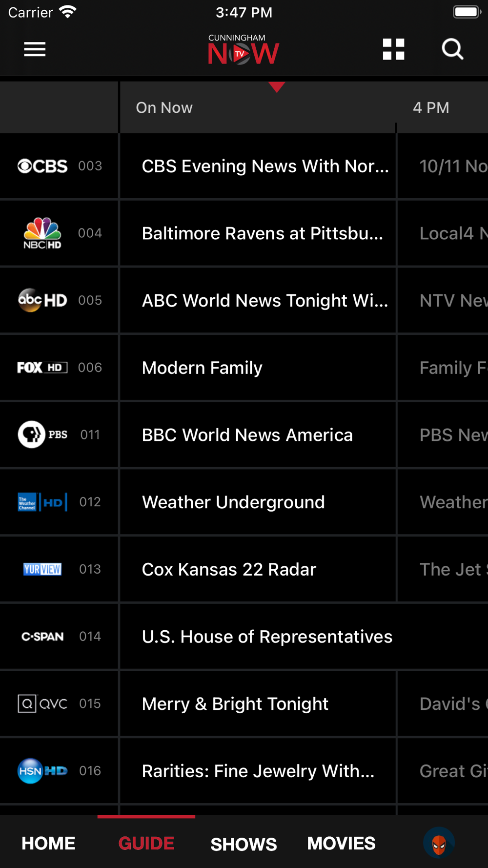The height and width of the screenshot is (868, 488).
Task: Tap the Cunningham NOW TV logo
Action: pos(243,49)
